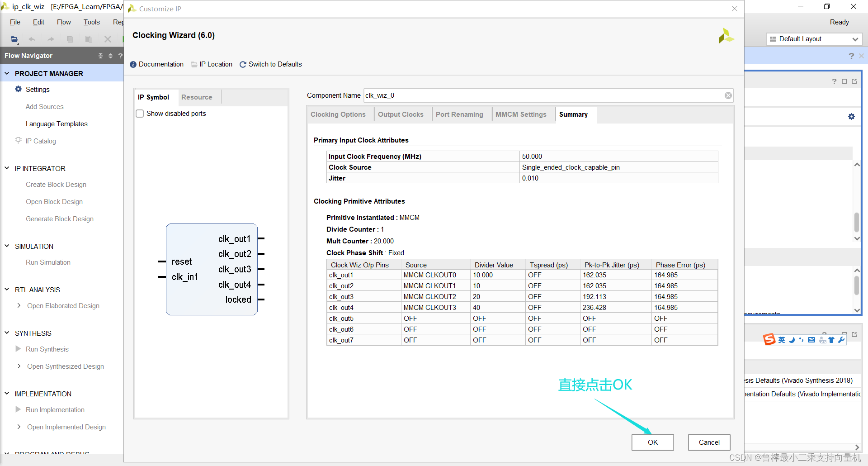The height and width of the screenshot is (466, 868).
Task: Collapse RTL ANALYSIS section
Action: [x=7, y=290]
